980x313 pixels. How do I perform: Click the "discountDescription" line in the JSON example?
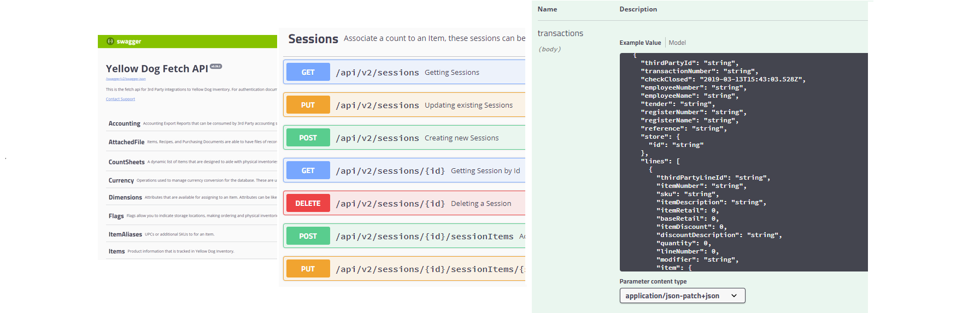click(x=719, y=235)
